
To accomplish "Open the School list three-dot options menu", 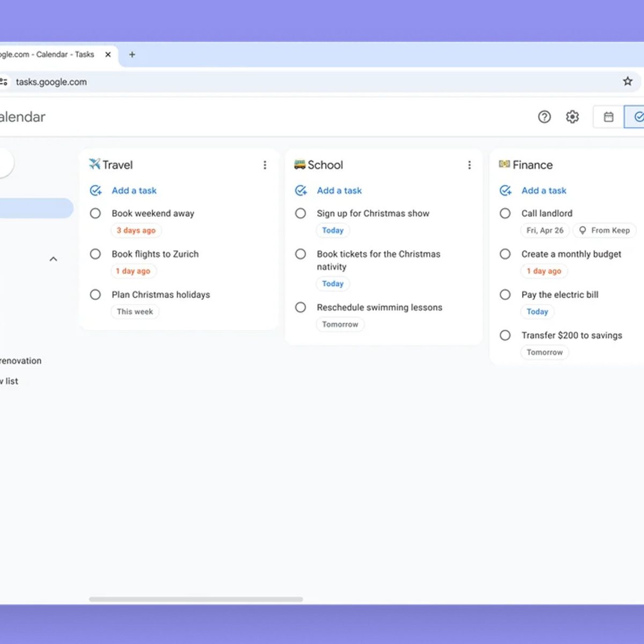I will tap(470, 165).
